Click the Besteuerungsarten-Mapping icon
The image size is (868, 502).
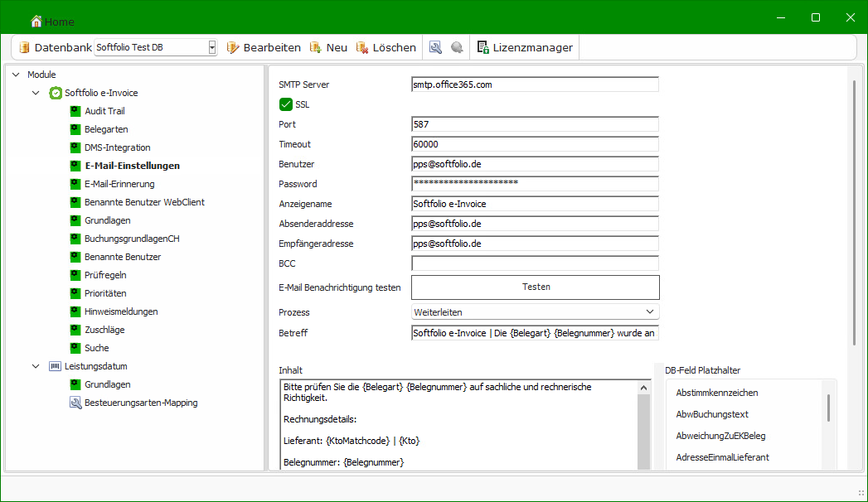75,403
